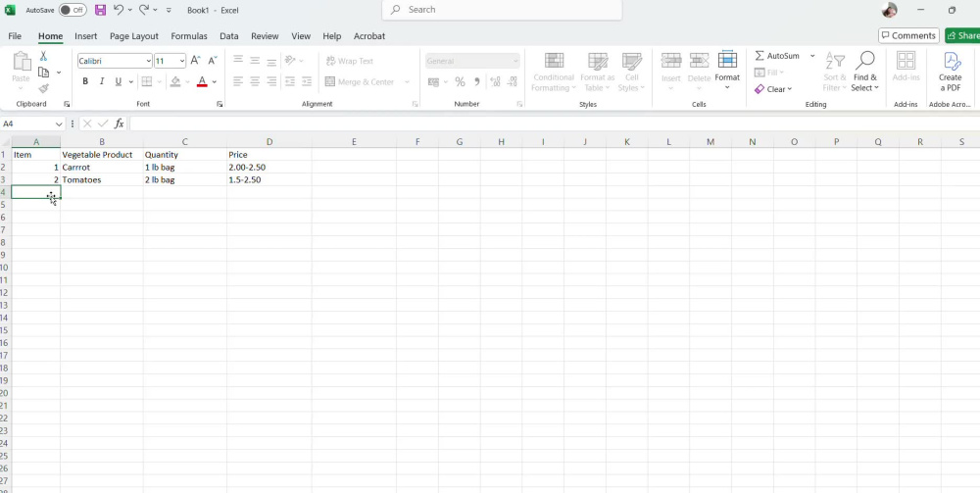Switch to the Data tab
Image resolution: width=980 pixels, height=493 pixels.
[228, 36]
